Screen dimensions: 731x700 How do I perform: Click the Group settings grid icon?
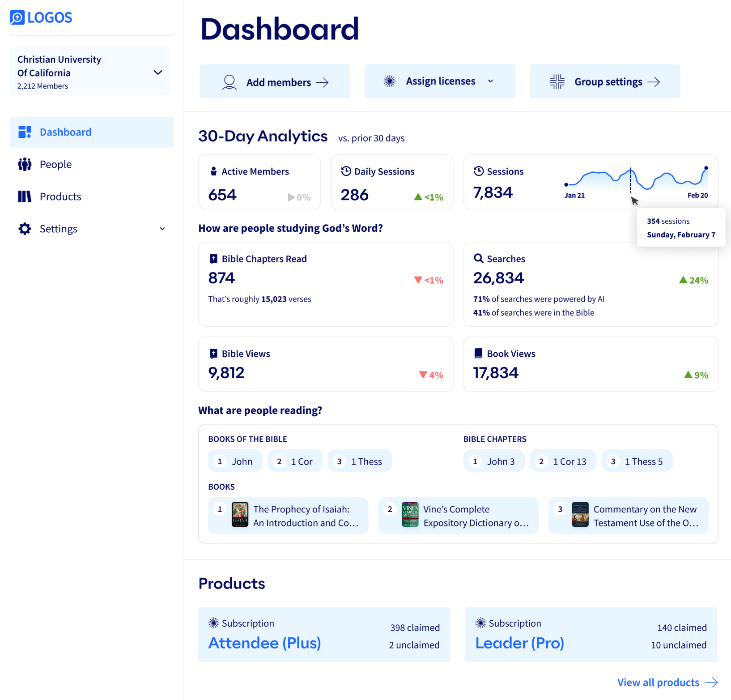pos(557,81)
